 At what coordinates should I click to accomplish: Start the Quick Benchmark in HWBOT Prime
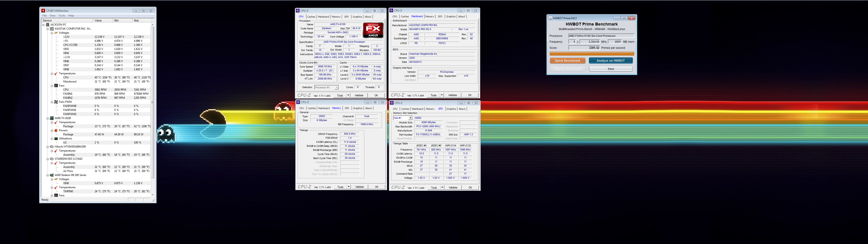[x=567, y=61]
